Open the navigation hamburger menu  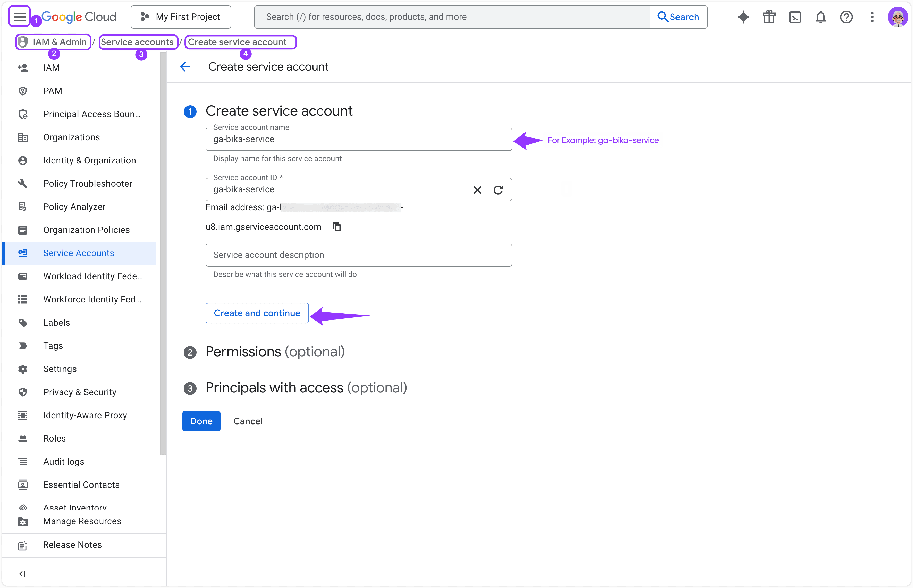pyautogui.click(x=19, y=16)
